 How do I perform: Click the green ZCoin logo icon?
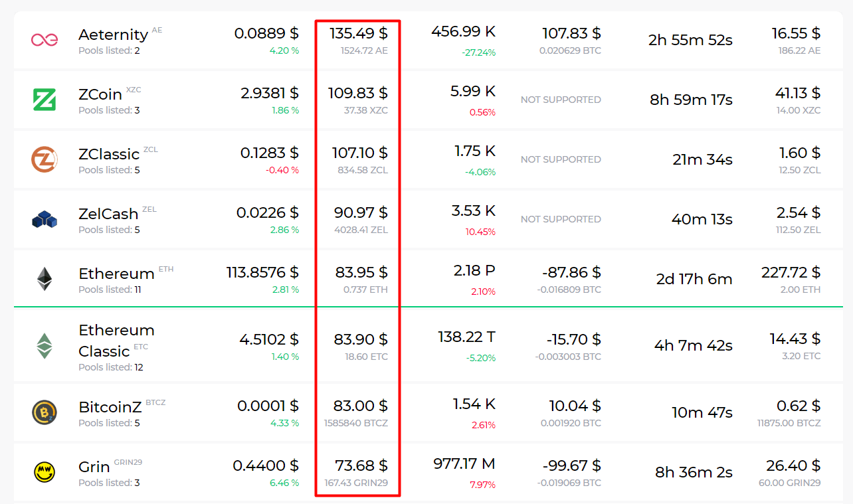point(45,100)
